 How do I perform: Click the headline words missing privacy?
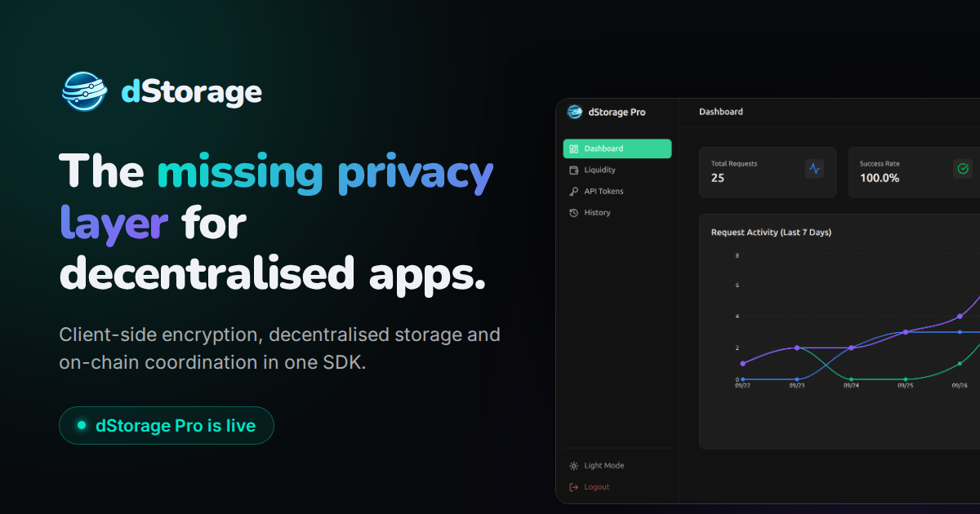(325, 172)
